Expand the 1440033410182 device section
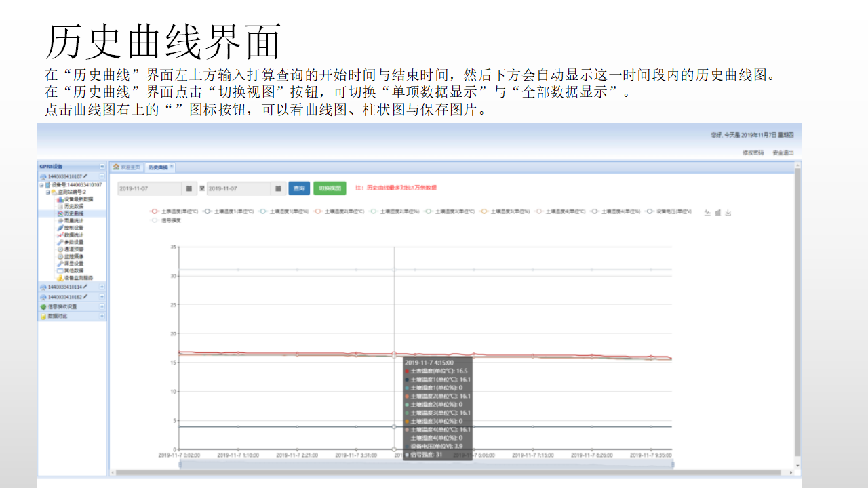The height and width of the screenshot is (488, 868). 102,297
